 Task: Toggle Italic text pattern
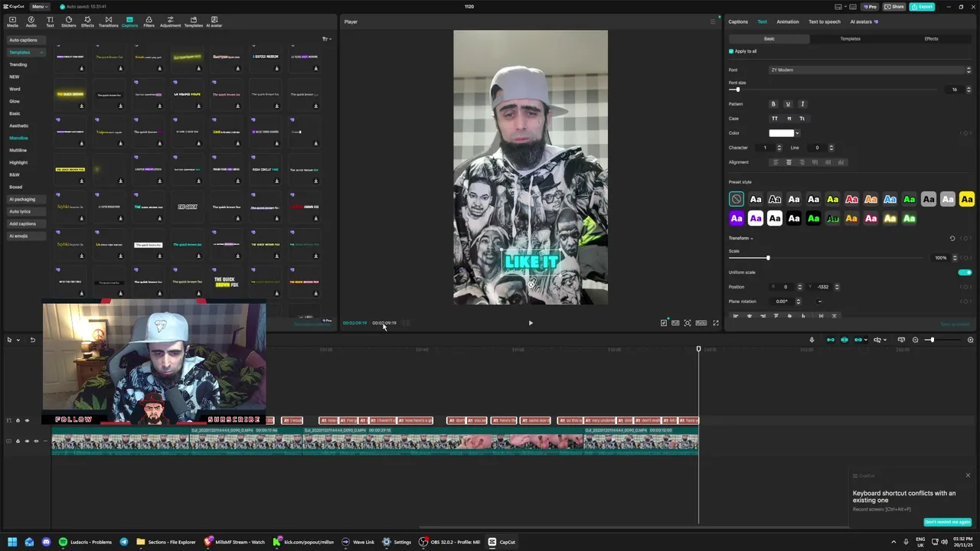[802, 104]
